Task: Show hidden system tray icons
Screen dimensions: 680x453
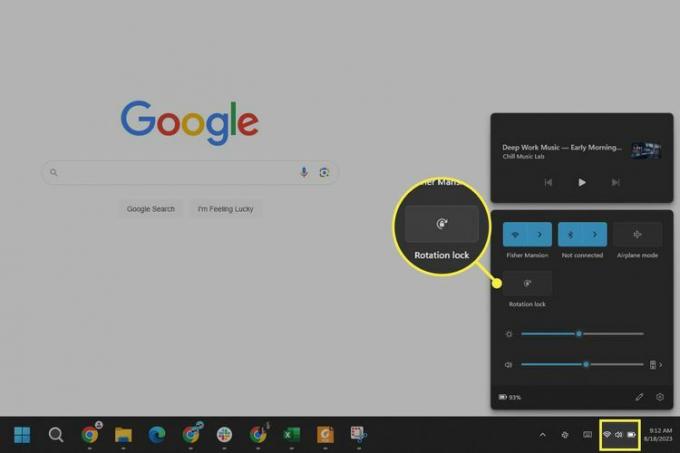Action: click(542, 435)
